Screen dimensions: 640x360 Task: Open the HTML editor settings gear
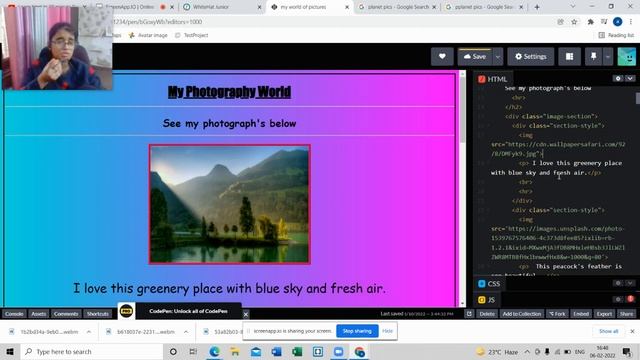tap(618, 78)
